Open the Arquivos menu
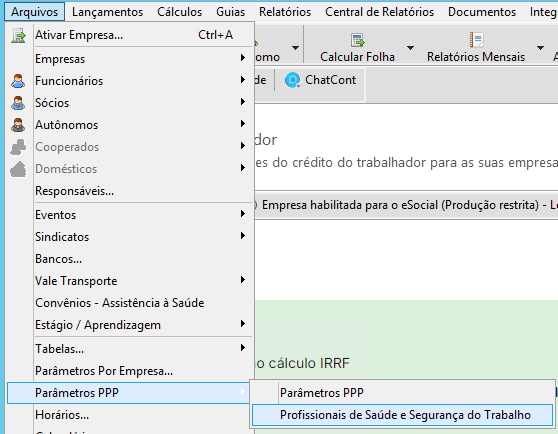The image size is (558, 434). pos(35,12)
